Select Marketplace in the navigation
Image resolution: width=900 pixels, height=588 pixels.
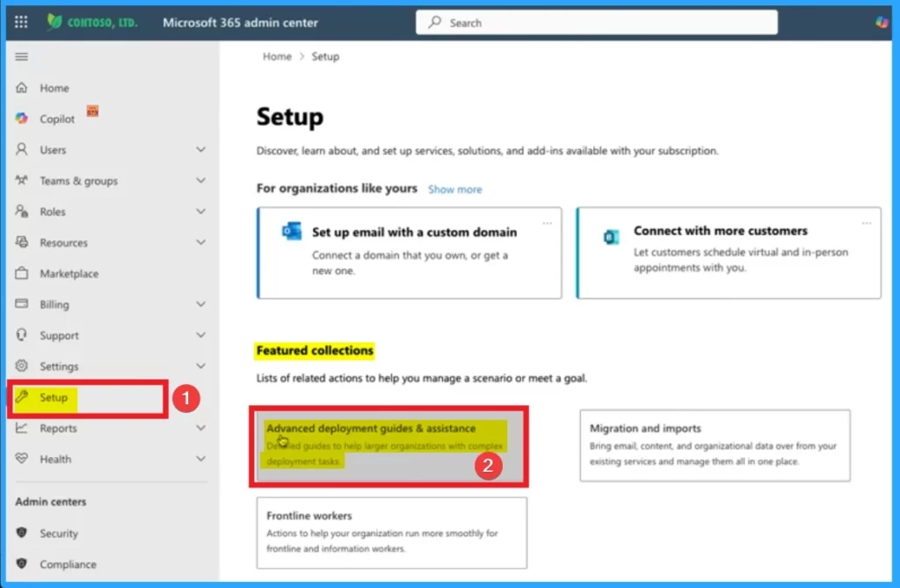click(x=69, y=274)
